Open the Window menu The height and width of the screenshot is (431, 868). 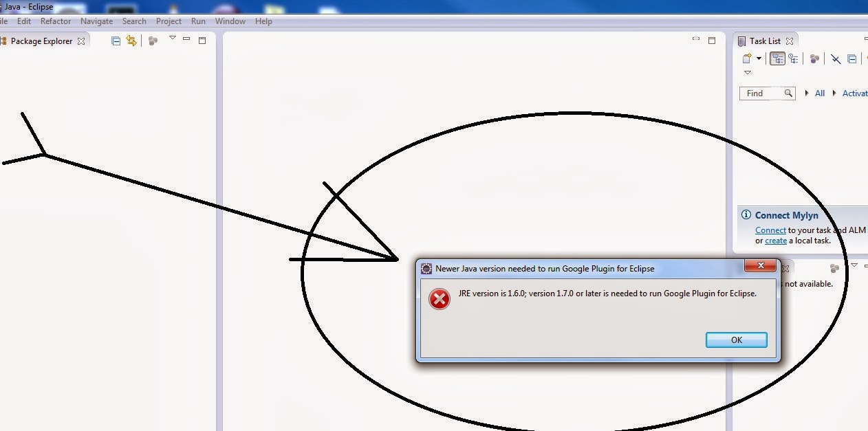point(230,21)
